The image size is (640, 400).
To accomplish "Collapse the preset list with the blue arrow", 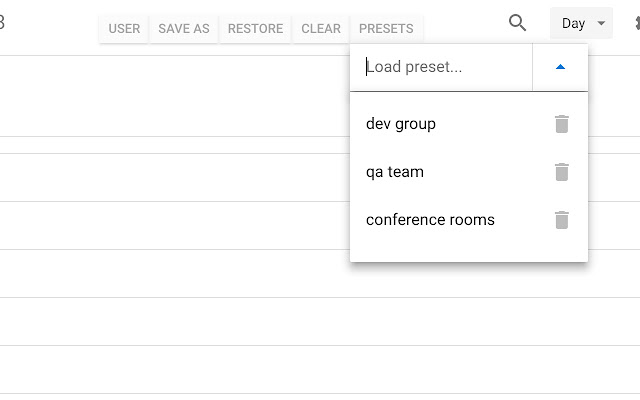I will coord(560,67).
